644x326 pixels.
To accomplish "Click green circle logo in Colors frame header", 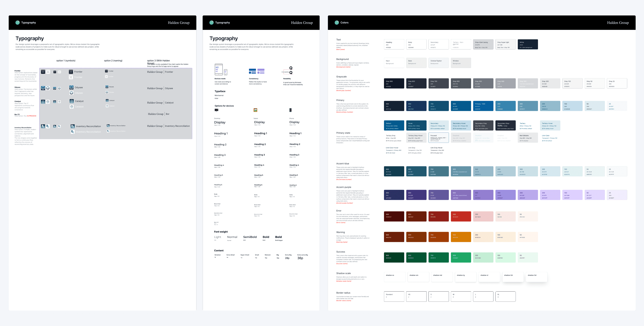I will pos(337,23).
